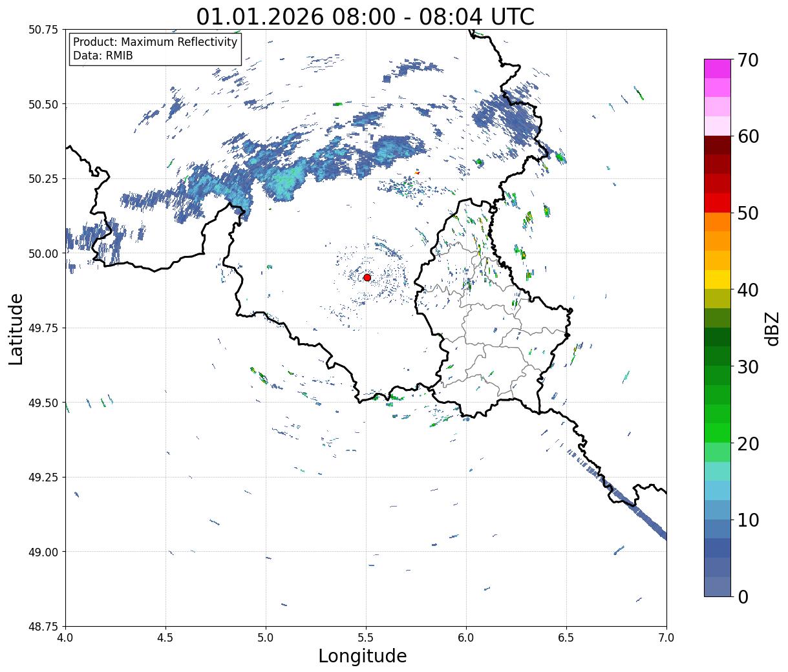Click the dark maroon colorbar swatch just below 60
The width and height of the screenshot is (788, 672).
coord(718,145)
